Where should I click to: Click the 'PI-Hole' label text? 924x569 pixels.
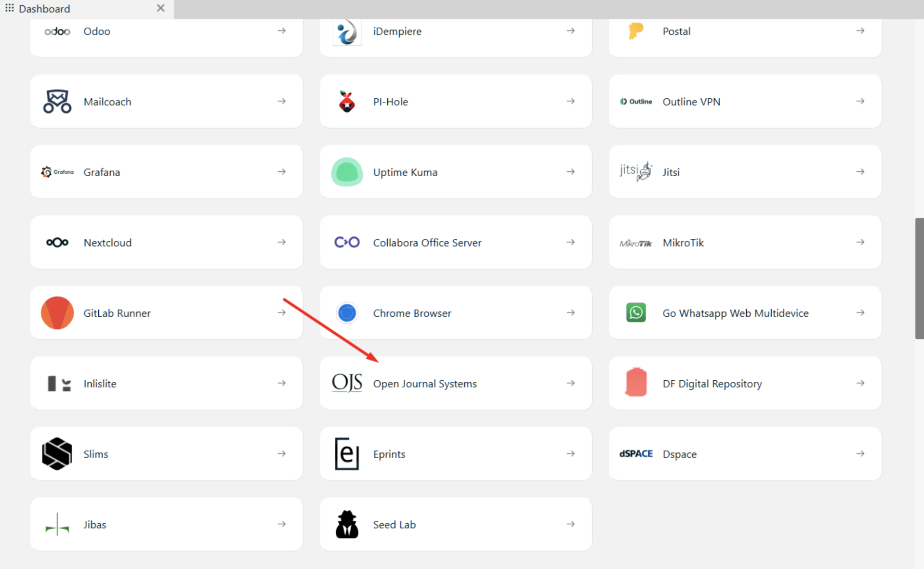[x=391, y=102]
